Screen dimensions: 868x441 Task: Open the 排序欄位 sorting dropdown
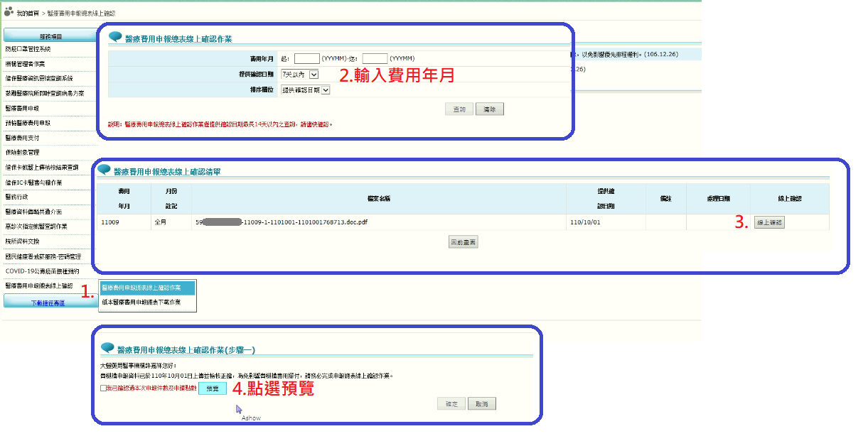point(306,89)
